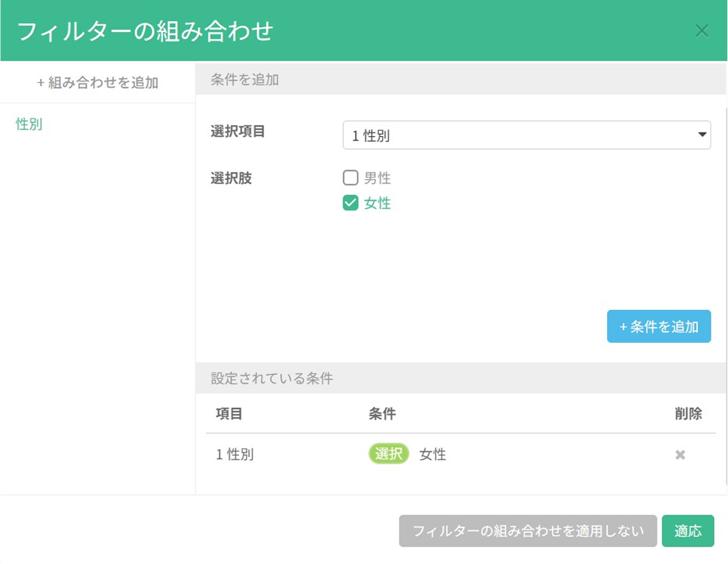Click the 女性 value in the conditions table

point(433,454)
